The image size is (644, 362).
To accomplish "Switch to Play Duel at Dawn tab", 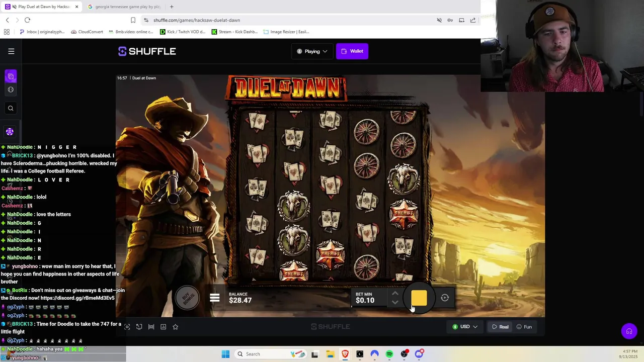I will pos(40,7).
